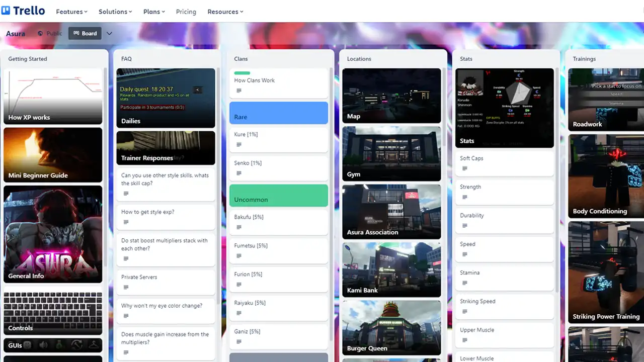The image size is (644, 362).
Task: Click description icon on Kure [1%] card
Action: 239,145
